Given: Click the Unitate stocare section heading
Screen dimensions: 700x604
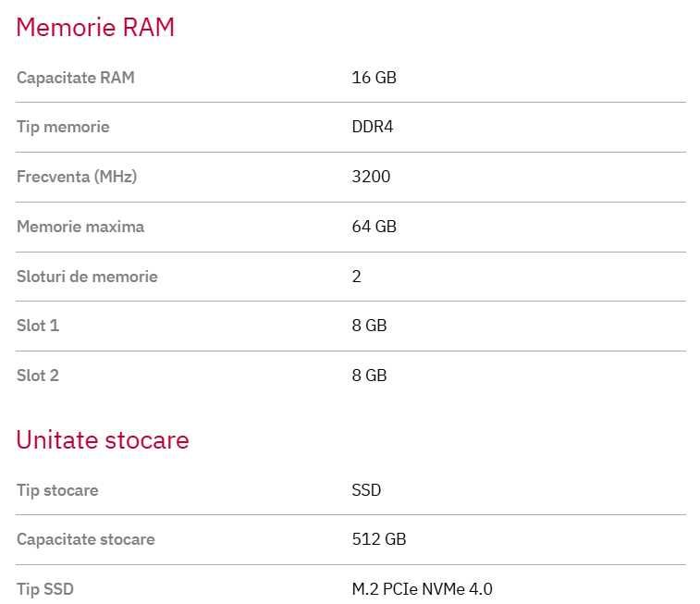Looking at the screenshot, I should [x=103, y=439].
